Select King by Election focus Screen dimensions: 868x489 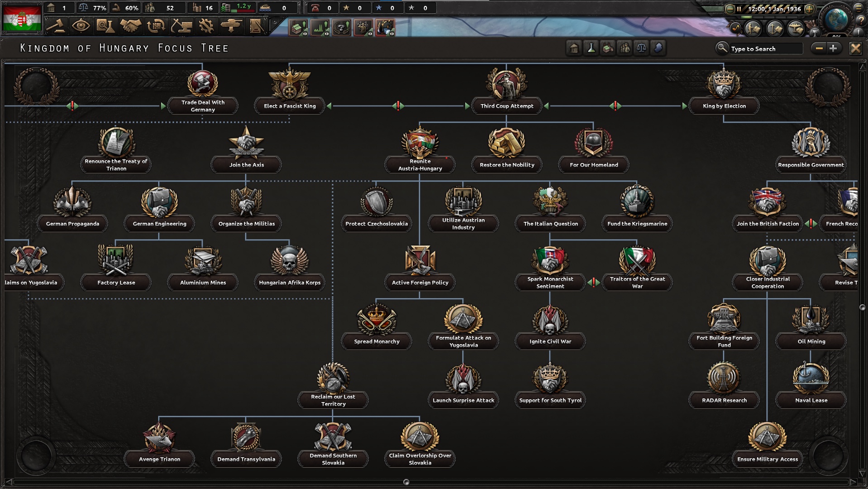[x=724, y=91]
